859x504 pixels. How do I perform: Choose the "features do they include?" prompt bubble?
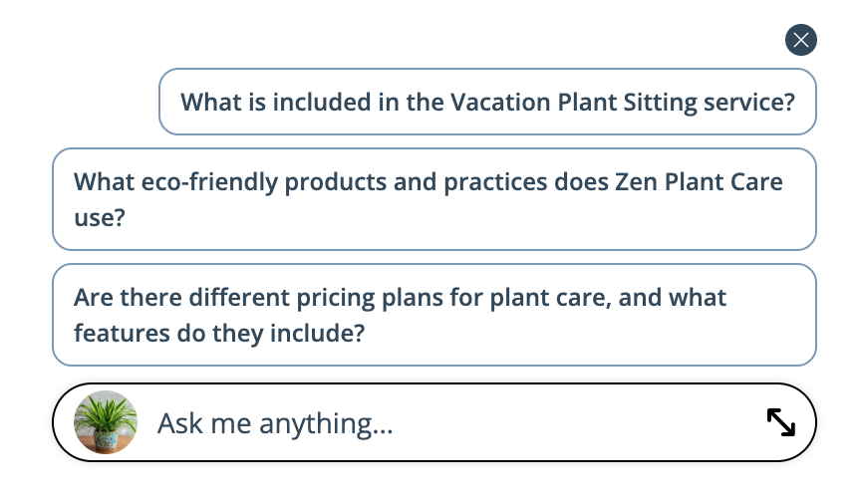pyautogui.click(x=434, y=315)
